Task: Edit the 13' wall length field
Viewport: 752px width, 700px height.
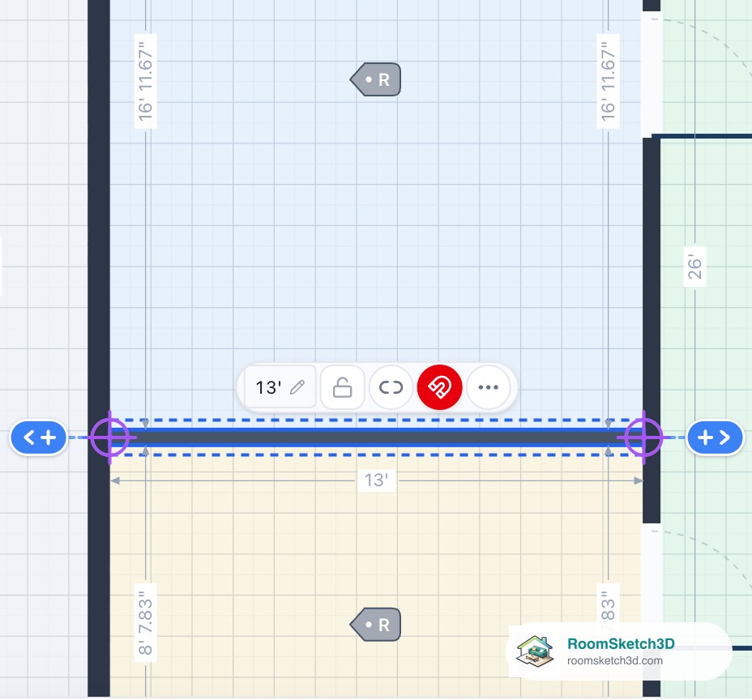Action: (x=280, y=387)
